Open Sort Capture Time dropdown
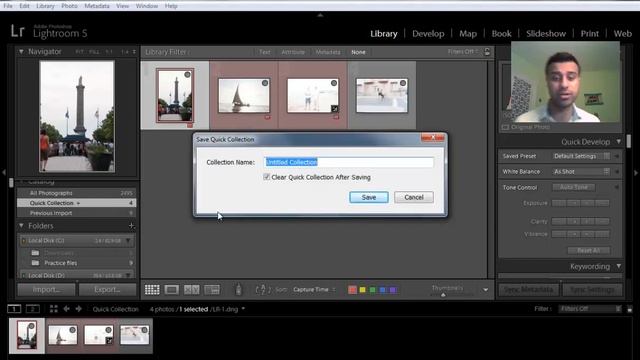The width and height of the screenshot is (640, 360). point(314,289)
